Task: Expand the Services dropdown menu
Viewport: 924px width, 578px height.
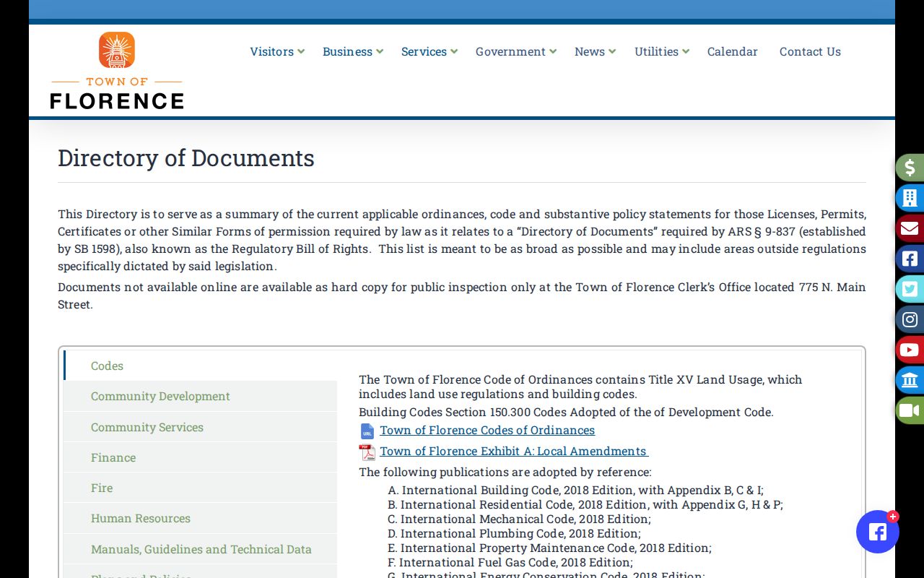Action: click(x=430, y=51)
